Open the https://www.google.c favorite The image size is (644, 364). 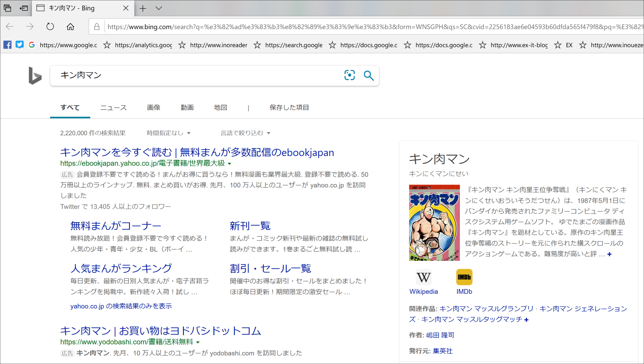tap(68, 45)
